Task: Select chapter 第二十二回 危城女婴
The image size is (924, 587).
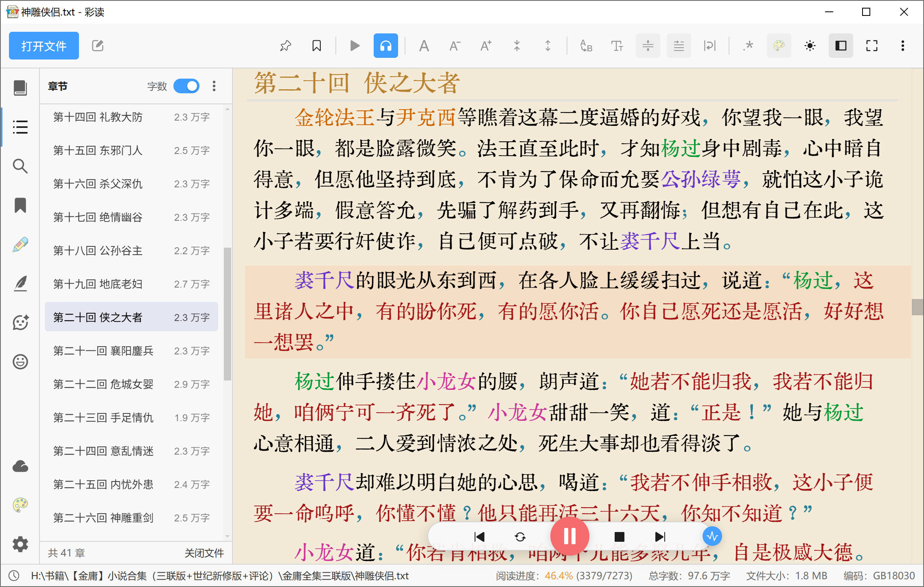Action: click(131, 384)
